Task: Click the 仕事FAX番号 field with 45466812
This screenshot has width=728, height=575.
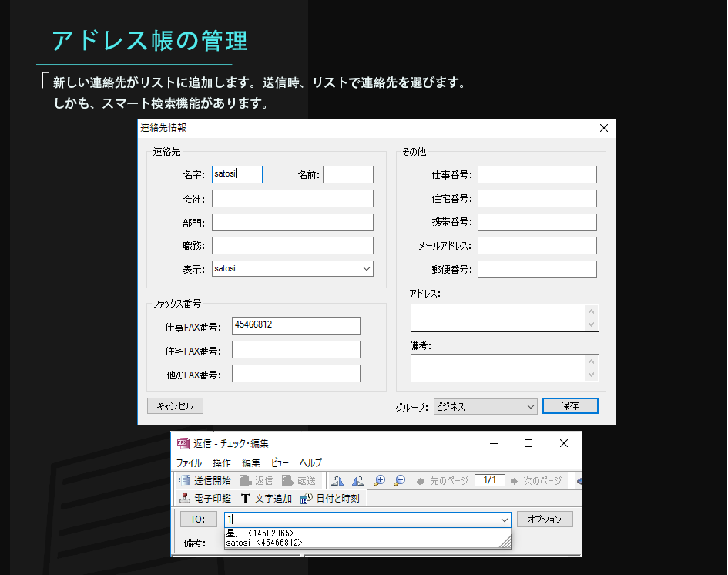Action: (297, 325)
